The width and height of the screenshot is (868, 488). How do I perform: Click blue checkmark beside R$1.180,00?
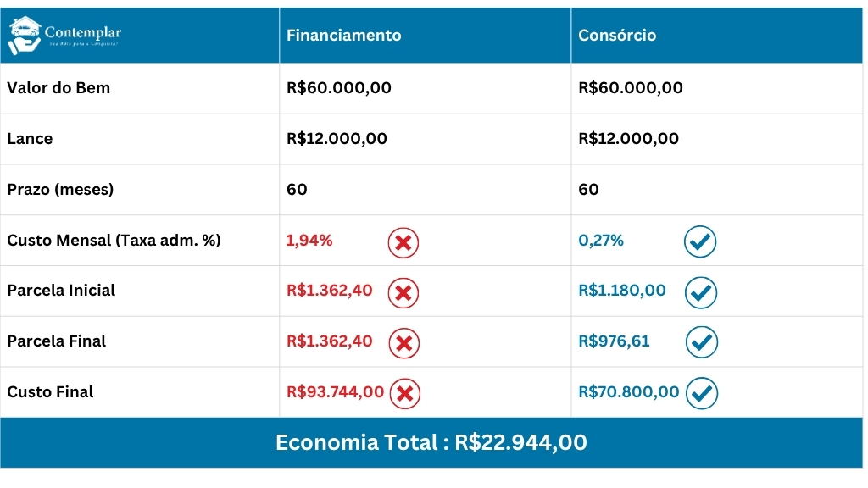tap(701, 292)
